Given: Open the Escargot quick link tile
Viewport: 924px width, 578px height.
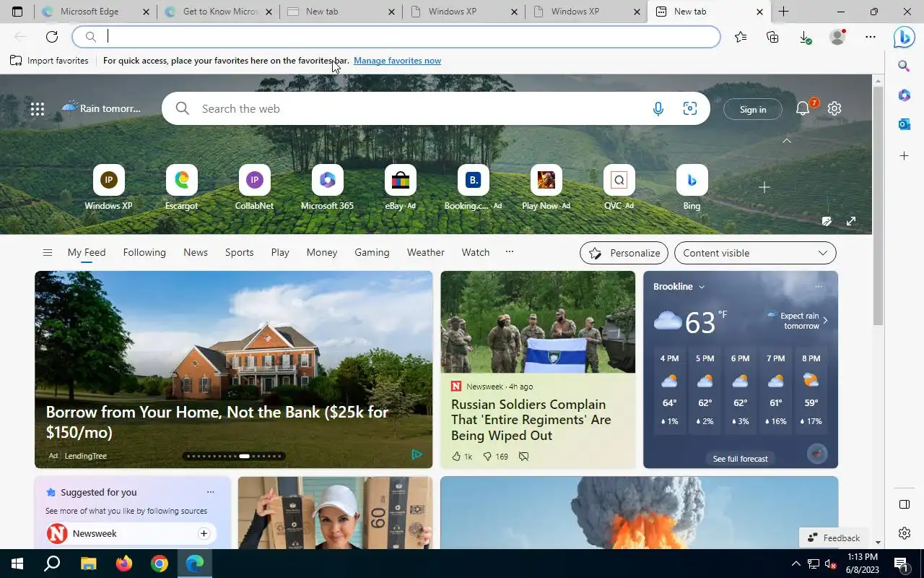Looking at the screenshot, I should pyautogui.click(x=181, y=188).
